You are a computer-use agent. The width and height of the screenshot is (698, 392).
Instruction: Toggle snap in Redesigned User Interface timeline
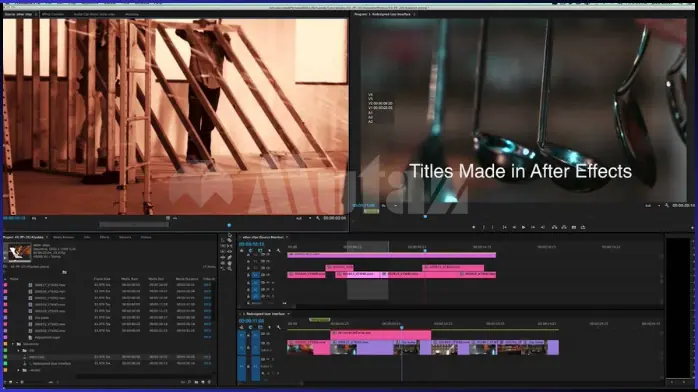click(251, 327)
